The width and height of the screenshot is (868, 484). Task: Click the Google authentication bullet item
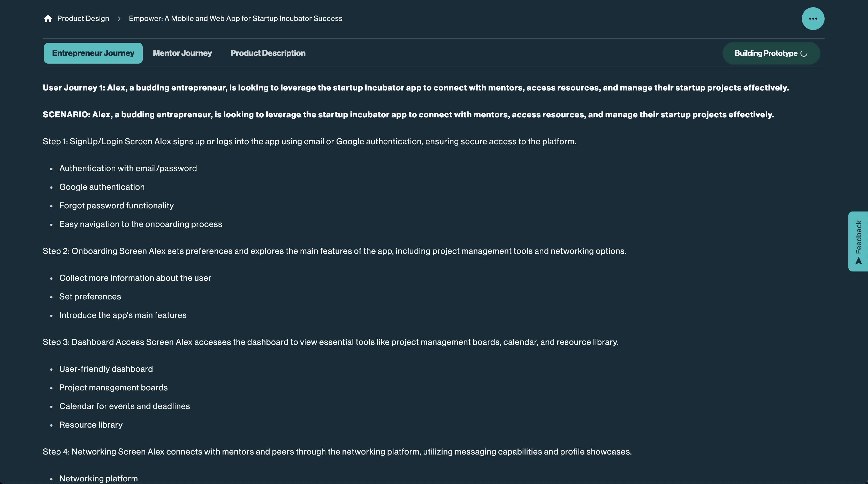pyautogui.click(x=102, y=187)
